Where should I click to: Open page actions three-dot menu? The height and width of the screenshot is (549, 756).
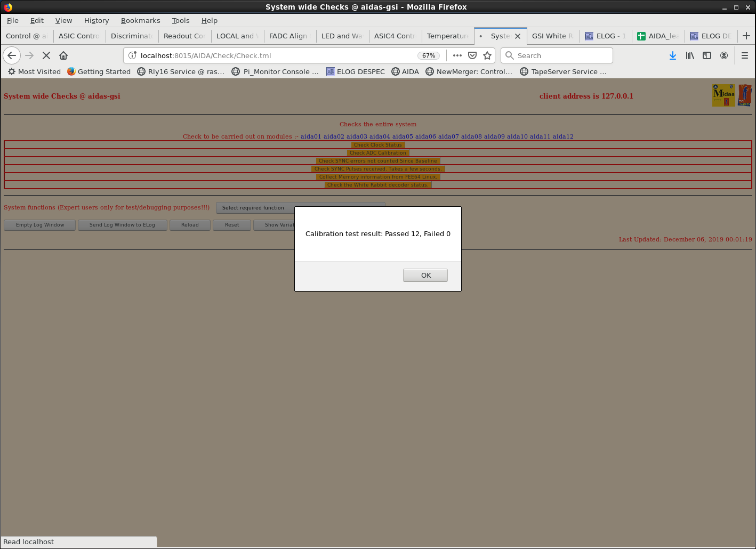(457, 55)
